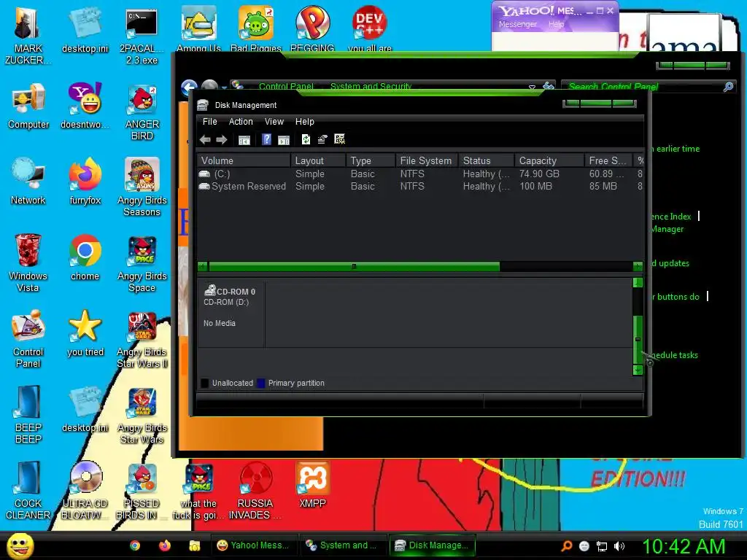Open the address bar dropdown arrow
747x560 pixels.
(532, 87)
